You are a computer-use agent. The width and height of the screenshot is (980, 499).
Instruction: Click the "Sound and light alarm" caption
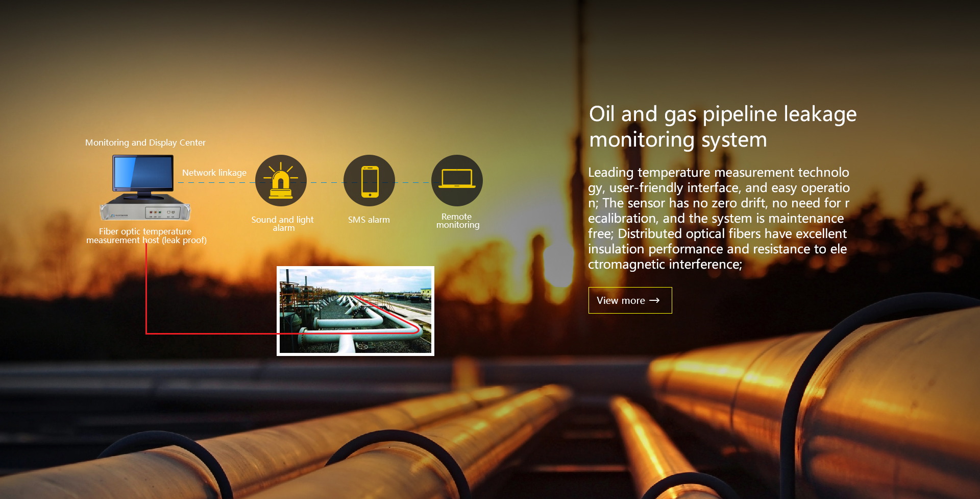[282, 224]
